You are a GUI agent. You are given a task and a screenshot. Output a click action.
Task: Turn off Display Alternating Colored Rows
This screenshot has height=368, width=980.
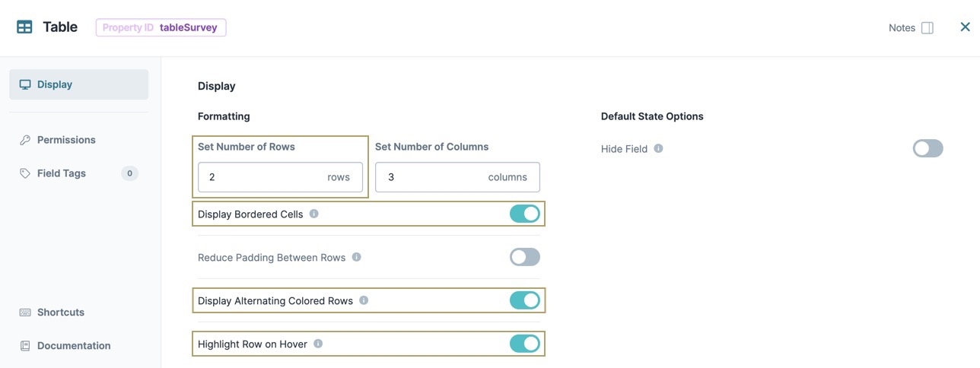[x=525, y=300]
